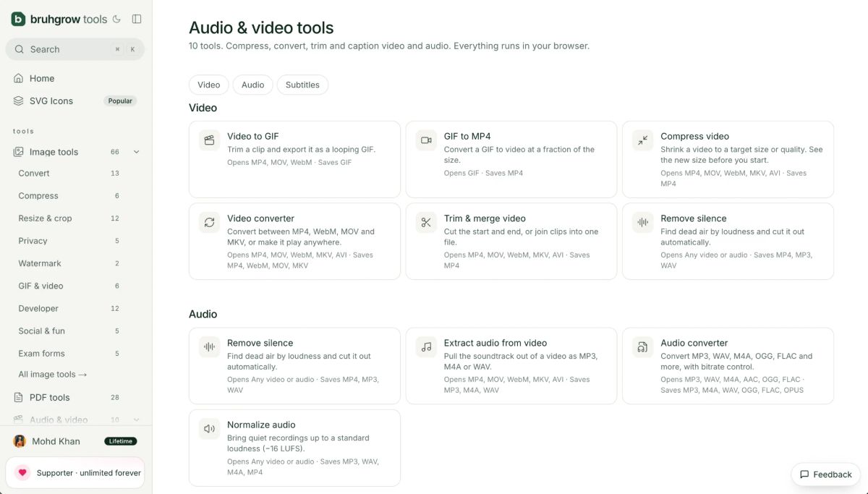Select the Subtitles filter tab

click(x=302, y=85)
